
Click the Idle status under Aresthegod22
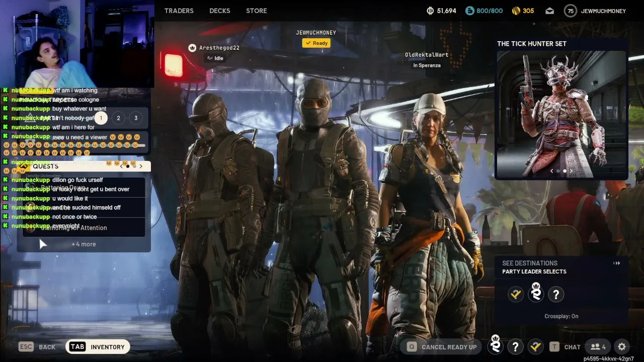click(x=215, y=58)
